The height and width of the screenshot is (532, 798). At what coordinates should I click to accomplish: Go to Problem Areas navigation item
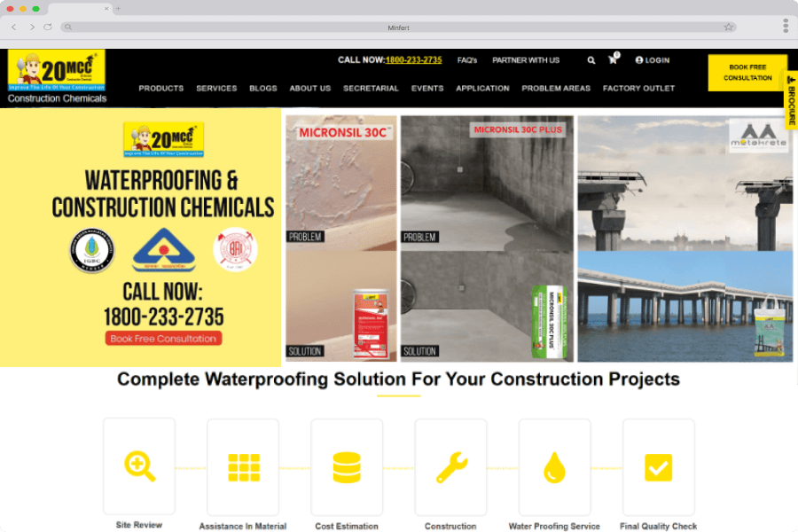click(x=556, y=88)
